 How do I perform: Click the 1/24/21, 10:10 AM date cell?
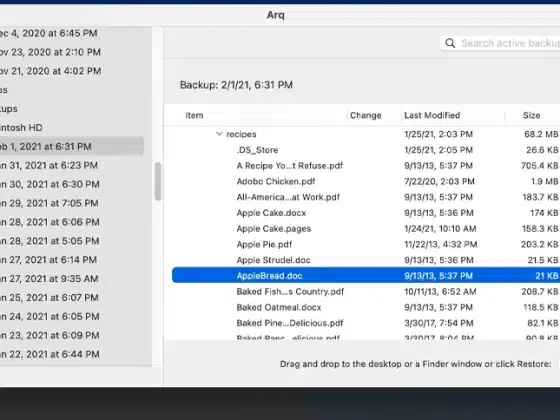(x=440, y=229)
